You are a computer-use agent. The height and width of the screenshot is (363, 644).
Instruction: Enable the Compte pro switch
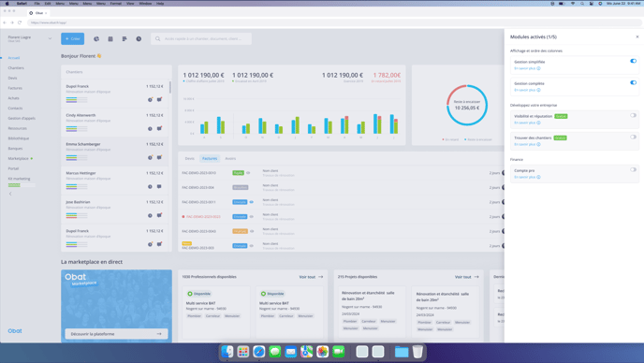[633, 169]
